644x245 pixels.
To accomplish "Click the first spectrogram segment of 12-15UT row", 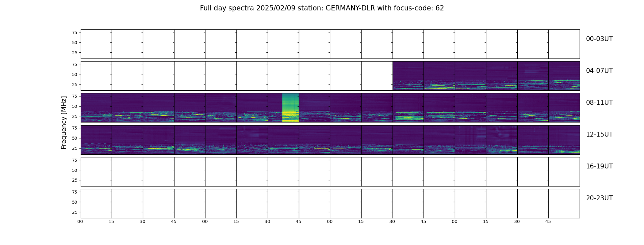I will click(x=96, y=140).
